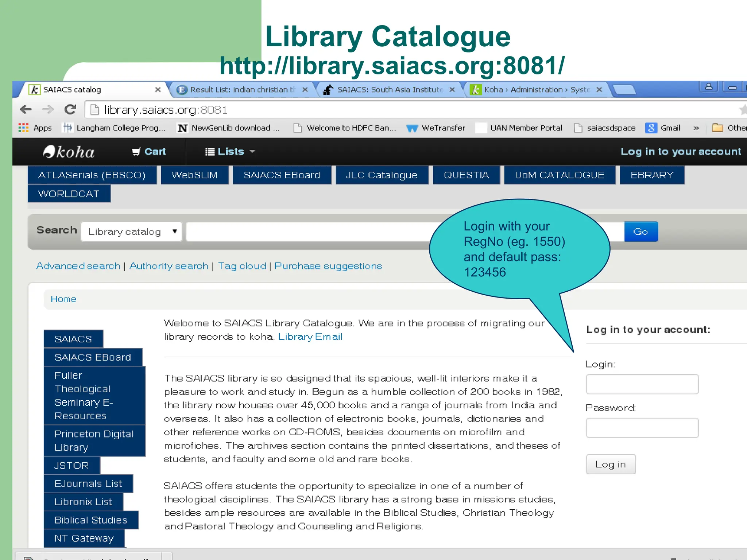
Task: Open SAIACS sidebar link
Action: [x=73, y=339]
